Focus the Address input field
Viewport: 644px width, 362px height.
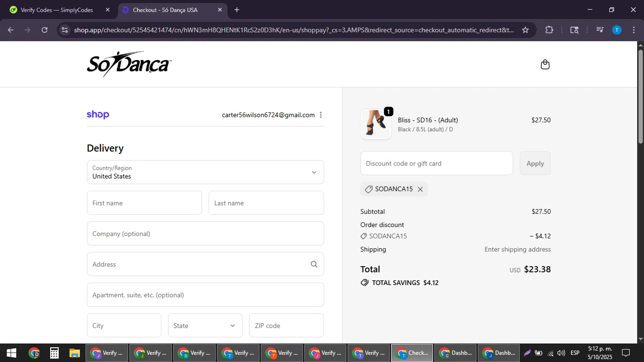click(205, 264)
